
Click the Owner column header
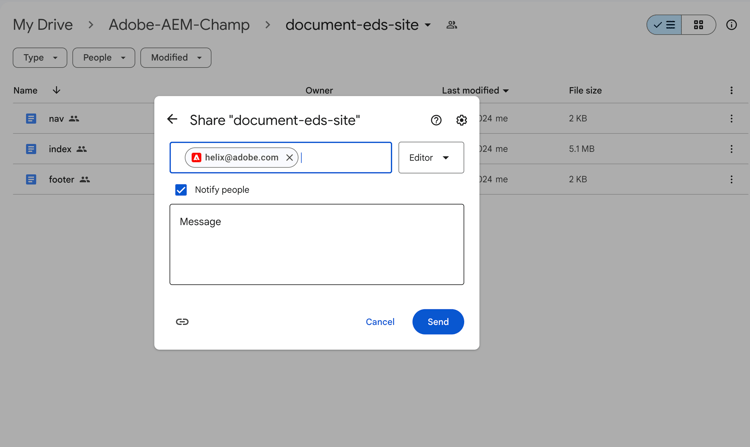(x=319, y=90)
